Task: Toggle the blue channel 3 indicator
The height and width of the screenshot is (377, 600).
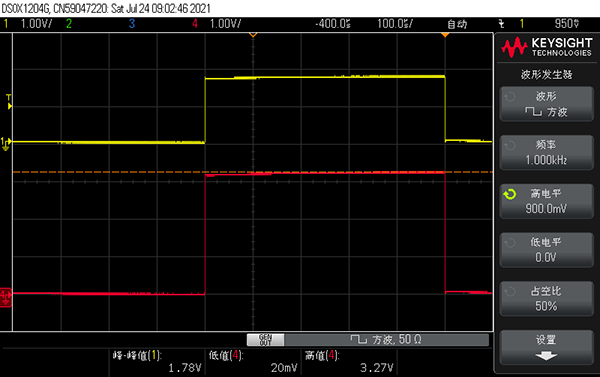Action: (x=132, y=24)
